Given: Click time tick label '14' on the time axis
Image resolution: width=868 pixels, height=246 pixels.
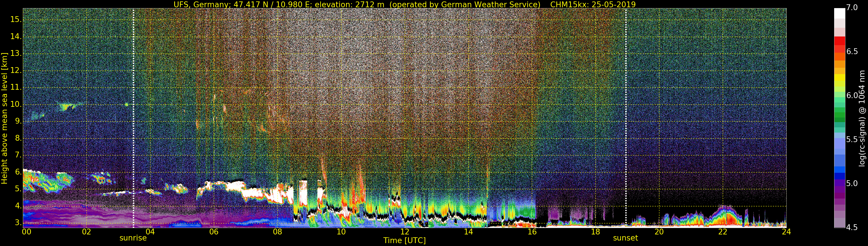Looking at the screenshot, I should (x=468, y=232).
